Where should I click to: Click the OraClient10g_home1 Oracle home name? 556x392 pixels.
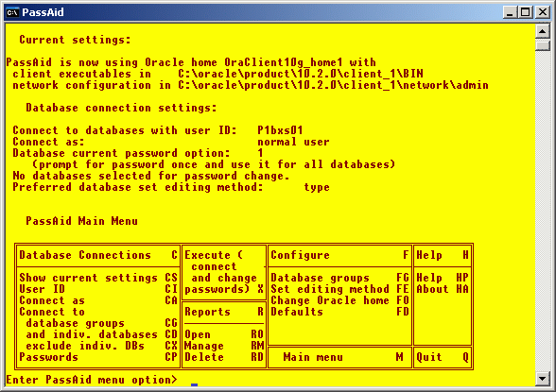click(284, 62)
